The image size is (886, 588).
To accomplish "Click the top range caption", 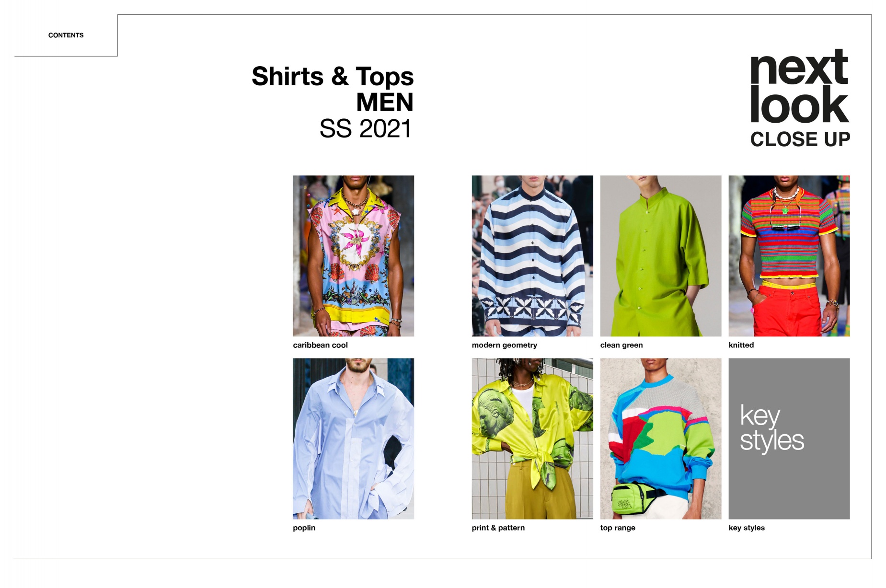I will 617,528.
